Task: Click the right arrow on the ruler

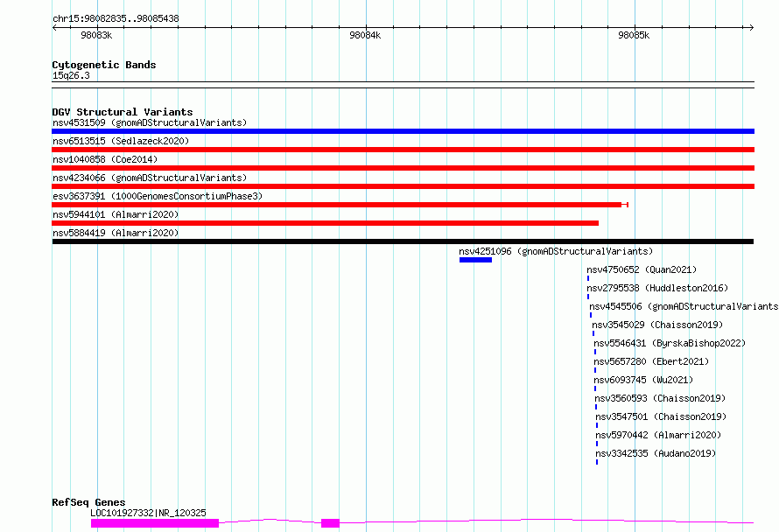Action: [x=752, y=27]
